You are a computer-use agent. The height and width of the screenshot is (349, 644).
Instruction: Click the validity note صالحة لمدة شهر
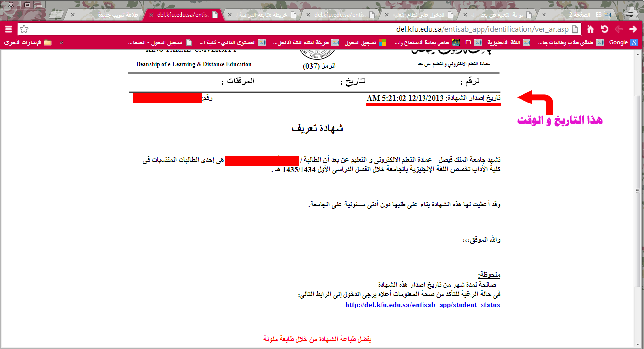[438, 285]
